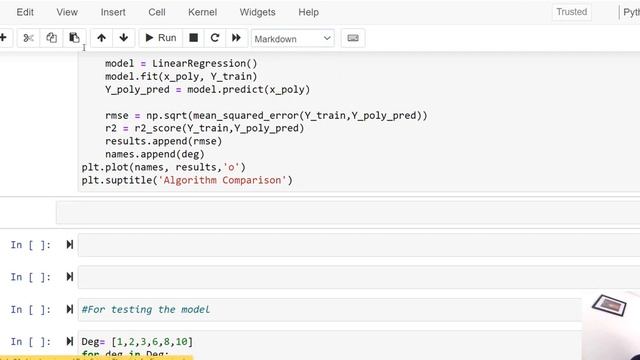Run the 'For testing the model' cell

(70, 309)
